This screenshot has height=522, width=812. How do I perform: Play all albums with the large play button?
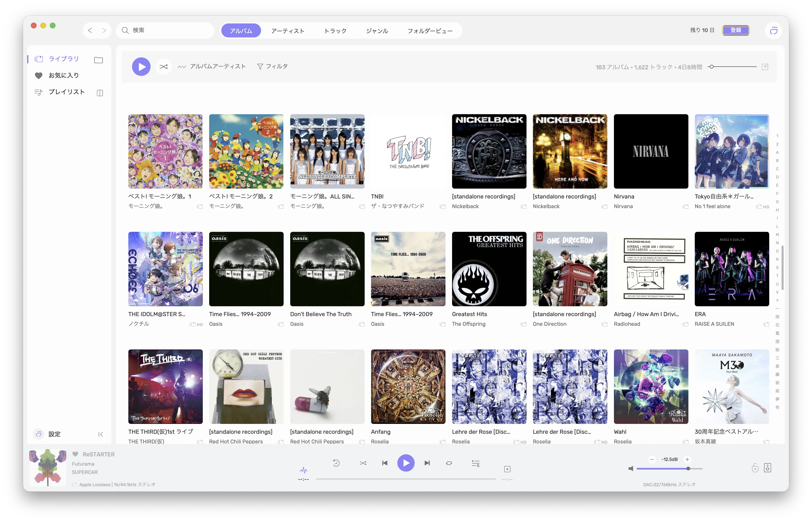pyautogui.click(x=141, y=66)
